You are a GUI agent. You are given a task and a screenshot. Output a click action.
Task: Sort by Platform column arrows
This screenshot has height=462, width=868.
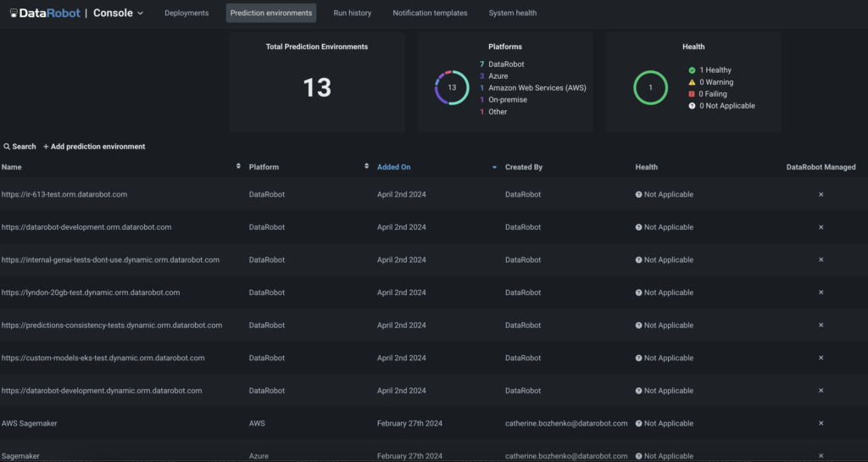point(366,167)
